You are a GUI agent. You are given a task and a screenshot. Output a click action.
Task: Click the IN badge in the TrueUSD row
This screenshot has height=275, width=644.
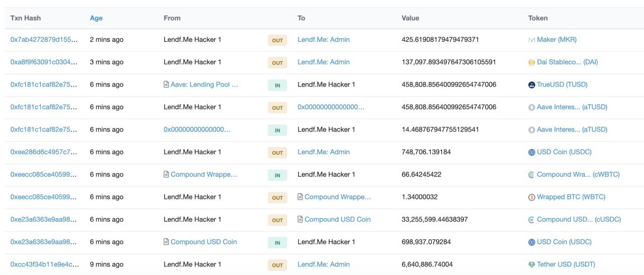(277, 86)
